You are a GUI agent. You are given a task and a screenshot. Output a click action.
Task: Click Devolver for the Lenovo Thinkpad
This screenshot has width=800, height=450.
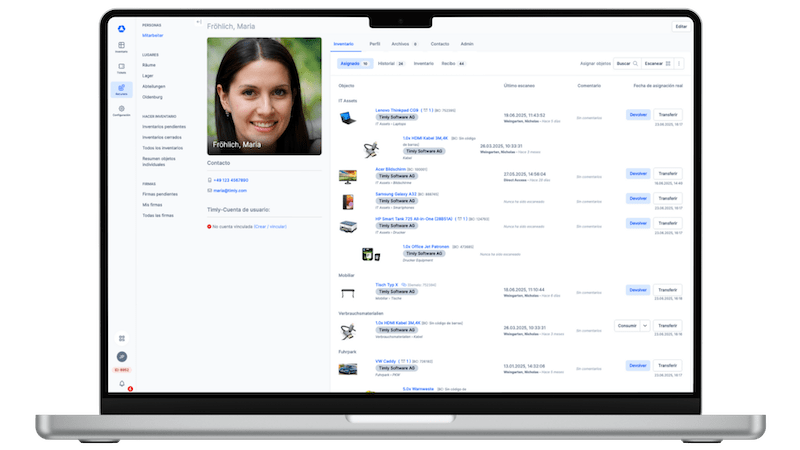[x=638, y=115]
